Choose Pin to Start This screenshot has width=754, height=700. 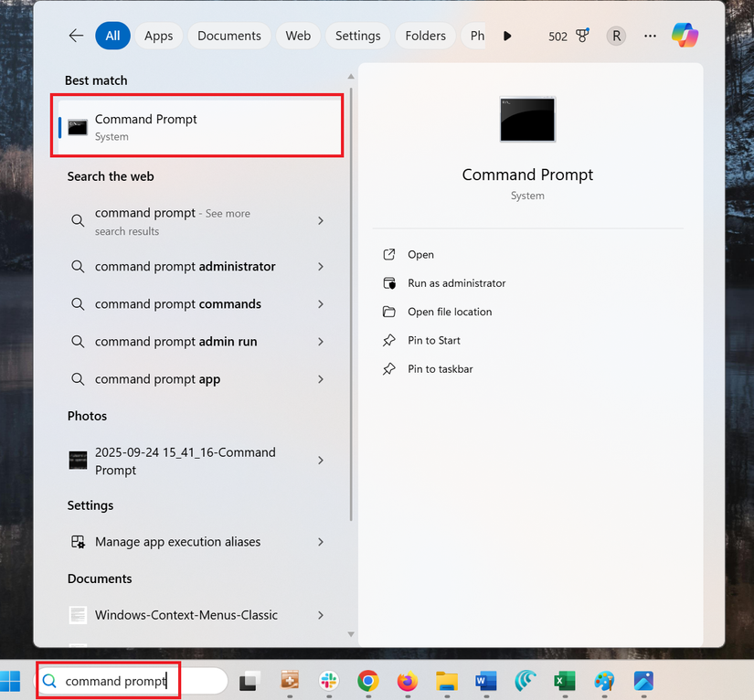434,340
